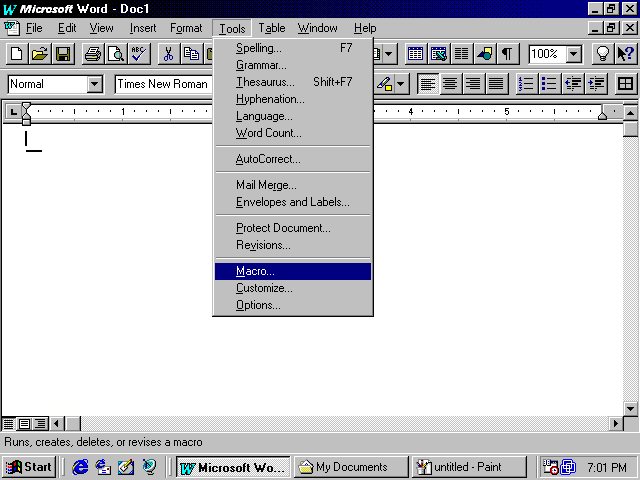Create a numbered list
Image resolution: width=640 pixels, height=480 pixels.
[526, 84]
